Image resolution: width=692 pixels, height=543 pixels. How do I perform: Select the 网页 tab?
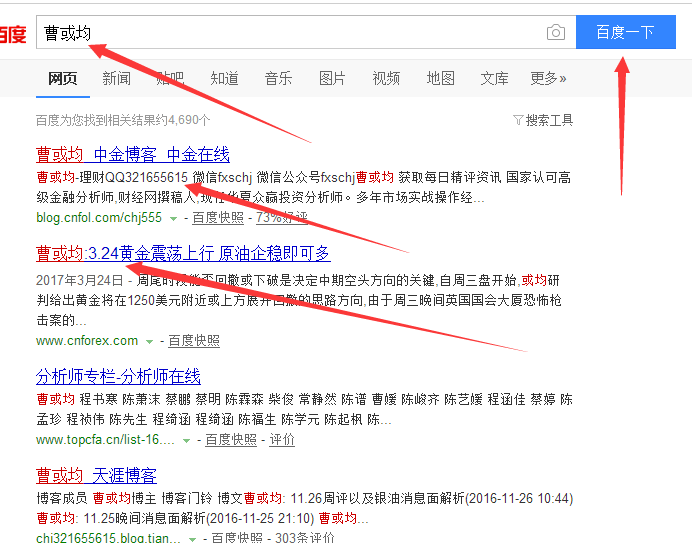click(x=63, y=79)
